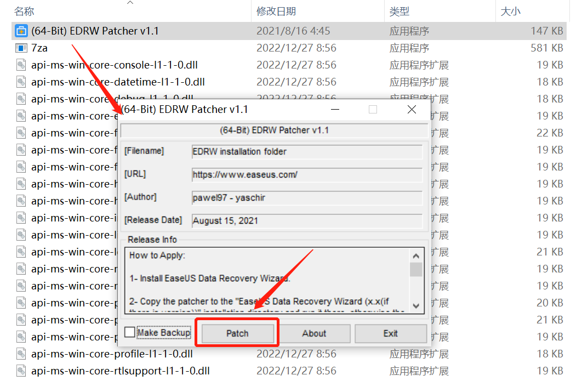588x381 pixels.
Task: Close the EDRW Patcher dialog
Action: pos(412,110)
